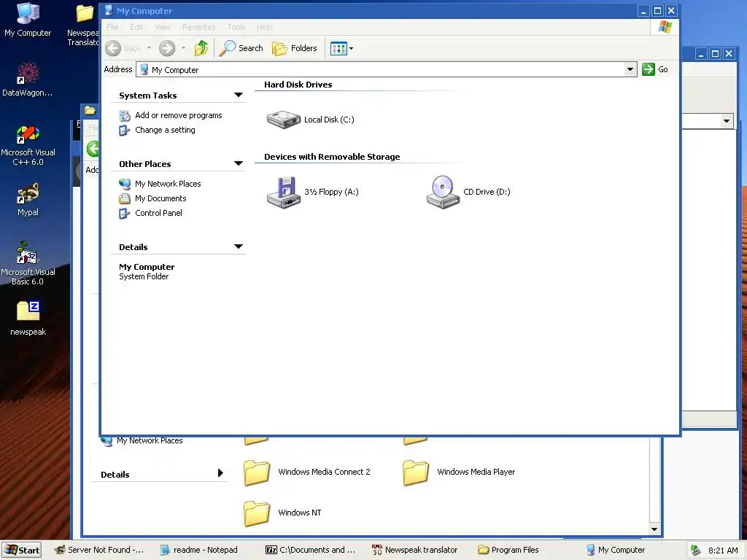The height and width of the screenshot is (560, 747).
Task: Open the View menu
Action: (x=163, y=27)
